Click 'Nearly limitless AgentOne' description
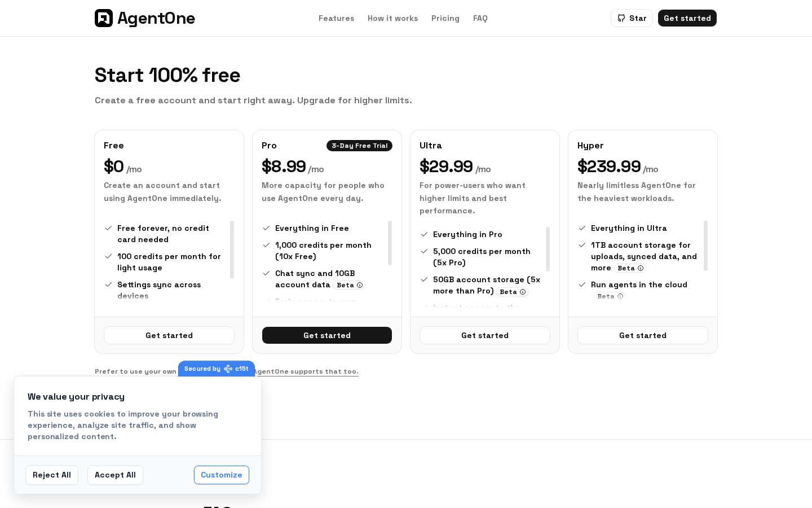 [x=637, y=192]
